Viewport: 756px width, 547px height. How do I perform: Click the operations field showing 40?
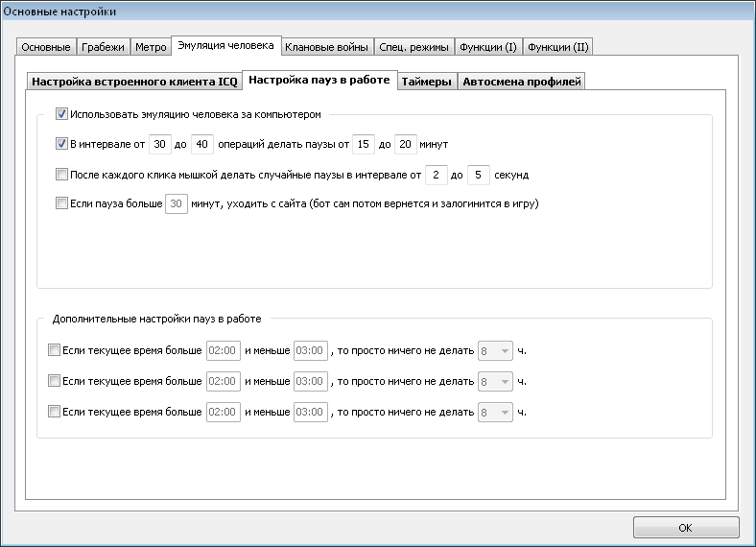[x=202, y=144]
